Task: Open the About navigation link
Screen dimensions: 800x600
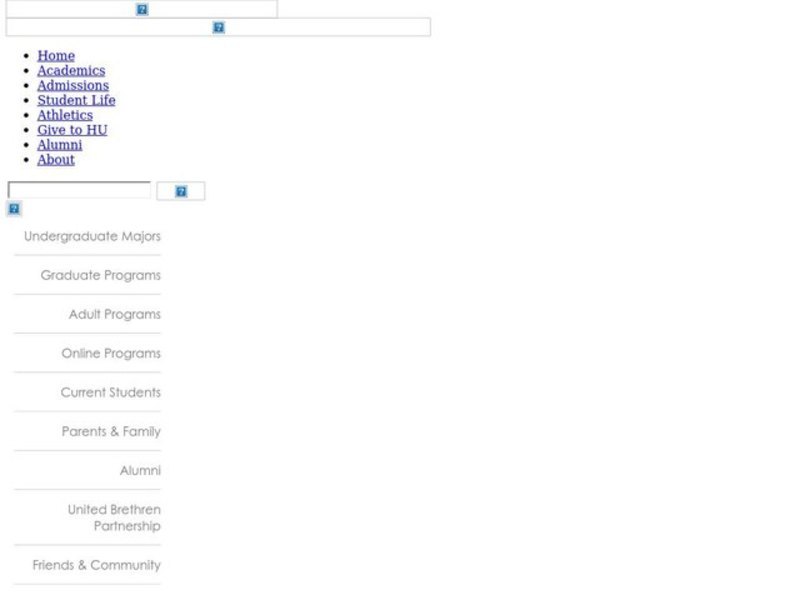Action: click(x=56, y=160)
